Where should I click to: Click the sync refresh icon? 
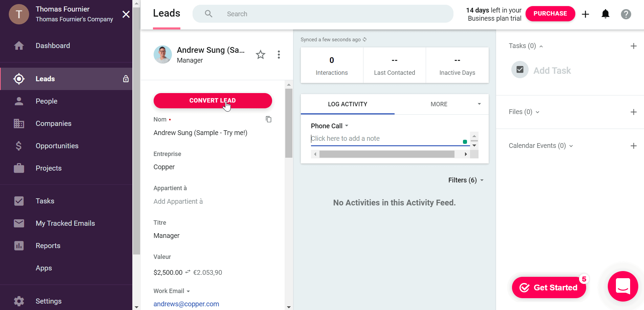(364, 40)
